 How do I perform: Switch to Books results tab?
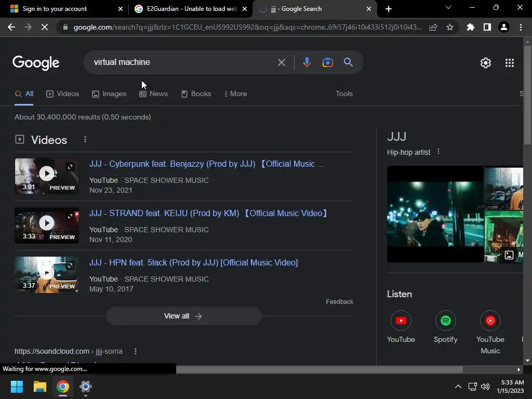(x=196, y=94)
